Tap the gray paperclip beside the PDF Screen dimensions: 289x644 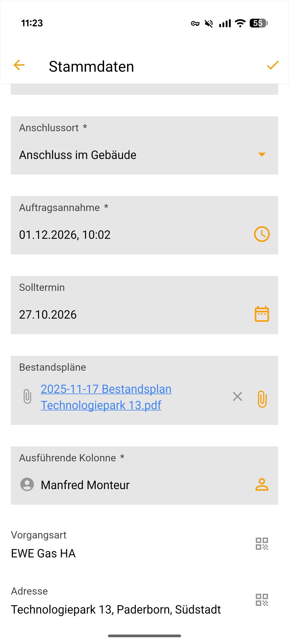(27, 396)
